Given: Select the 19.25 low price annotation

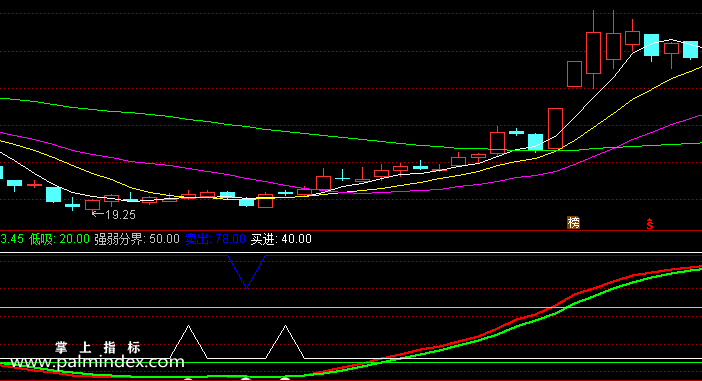Looking at the screenshot, I should coord(114,215).
